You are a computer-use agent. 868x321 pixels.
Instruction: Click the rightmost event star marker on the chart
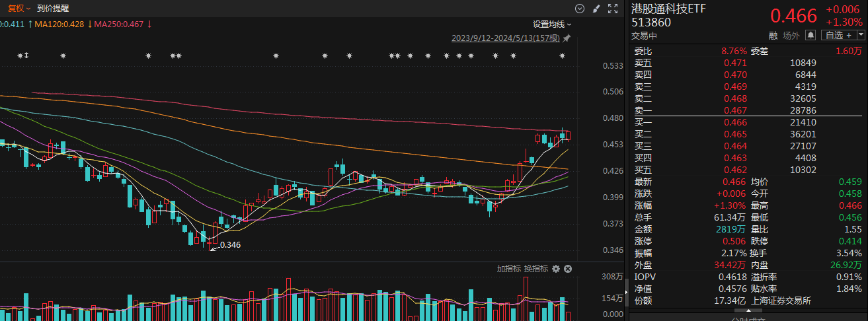tap(562, 56)
